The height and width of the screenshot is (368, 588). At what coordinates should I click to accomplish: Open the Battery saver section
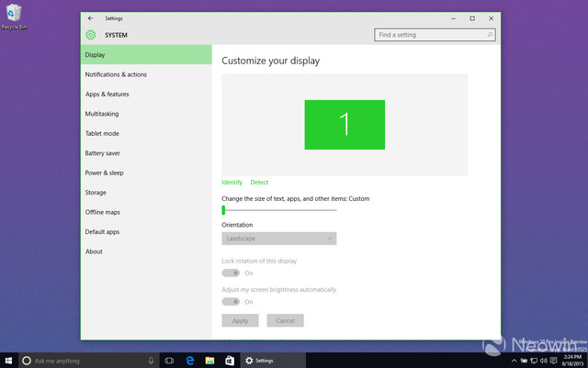point(102,153)
